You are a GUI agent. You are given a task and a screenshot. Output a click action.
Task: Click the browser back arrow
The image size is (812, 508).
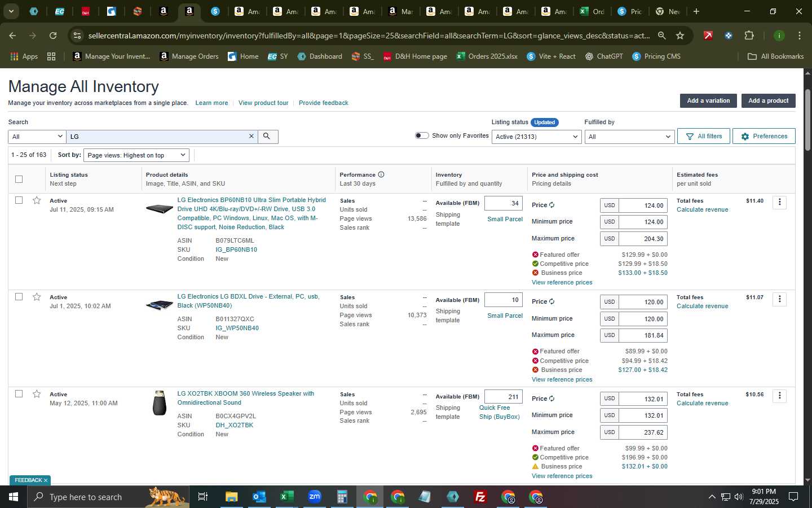12,36
